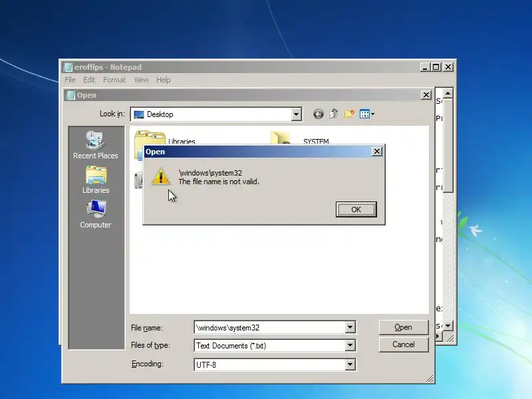
Task: Click the Notepad horizontal scrollbar right arrow
Action: pos(438,336)
